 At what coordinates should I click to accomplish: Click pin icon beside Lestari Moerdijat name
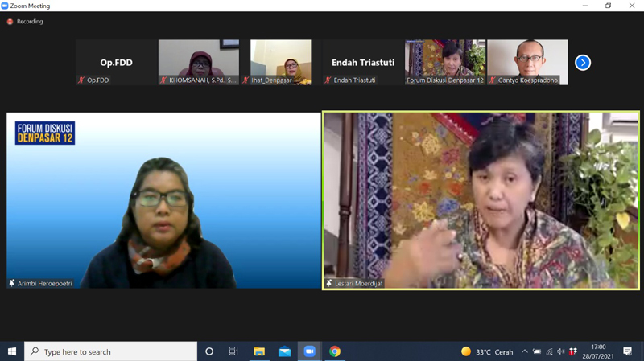(x=329, y=283)
